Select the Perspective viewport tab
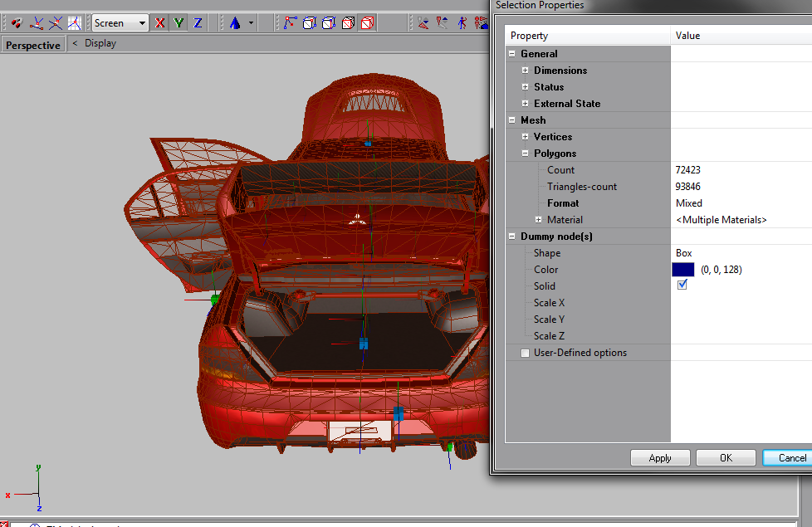The image size is (812, 527). 33,45
